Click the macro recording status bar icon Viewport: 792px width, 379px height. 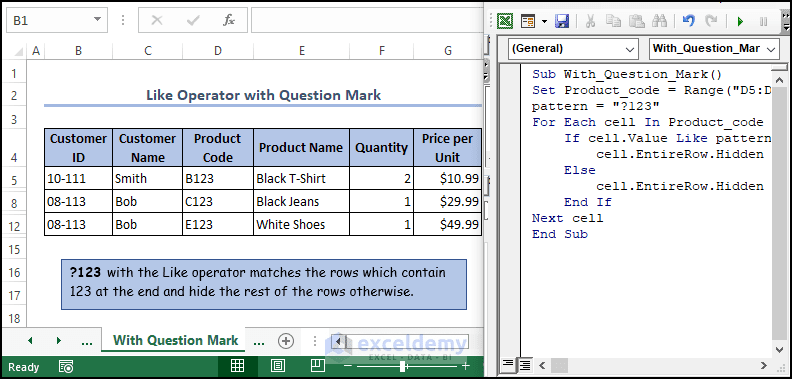(66, 367)
